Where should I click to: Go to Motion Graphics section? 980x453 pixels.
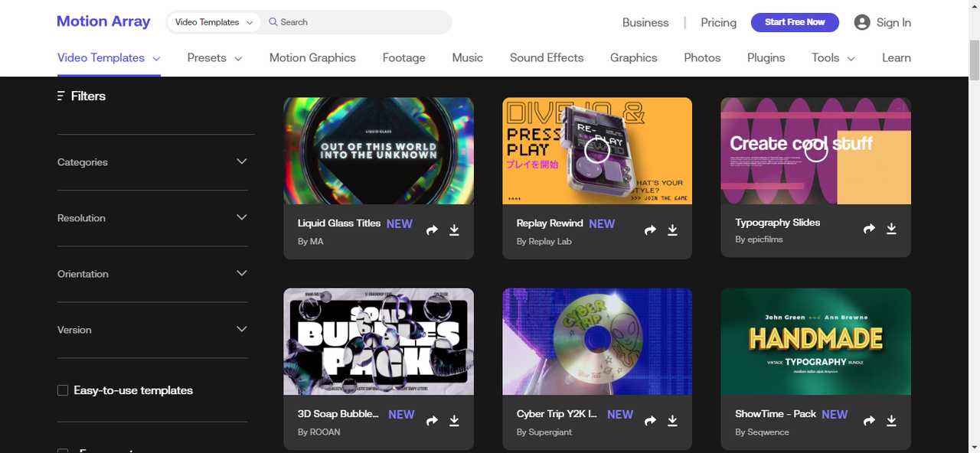312,58
